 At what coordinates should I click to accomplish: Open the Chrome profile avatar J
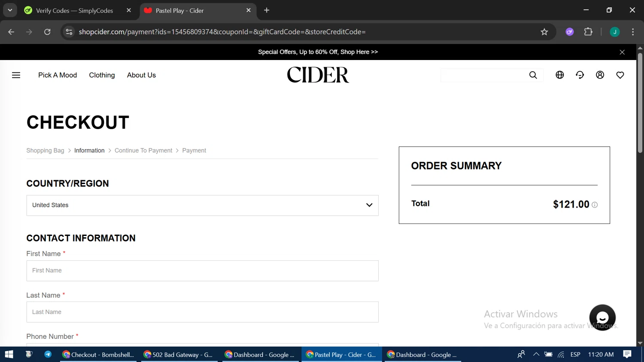[615, 32]
